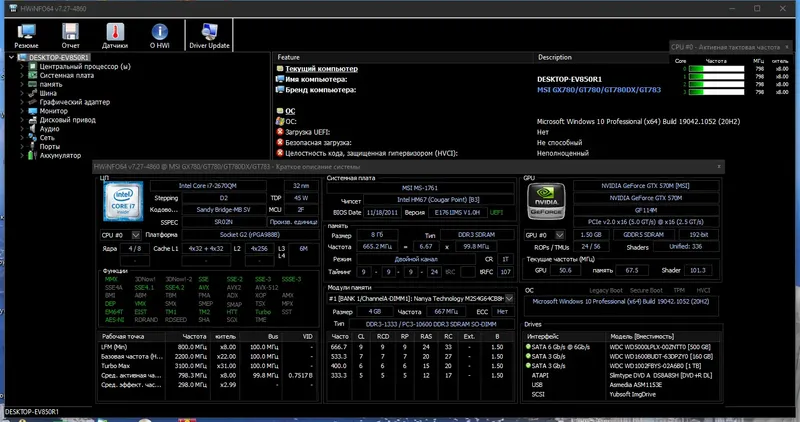Click the Intel Core i7-2670QM name field
800x422 pixels.
click(x=208, y=186)
